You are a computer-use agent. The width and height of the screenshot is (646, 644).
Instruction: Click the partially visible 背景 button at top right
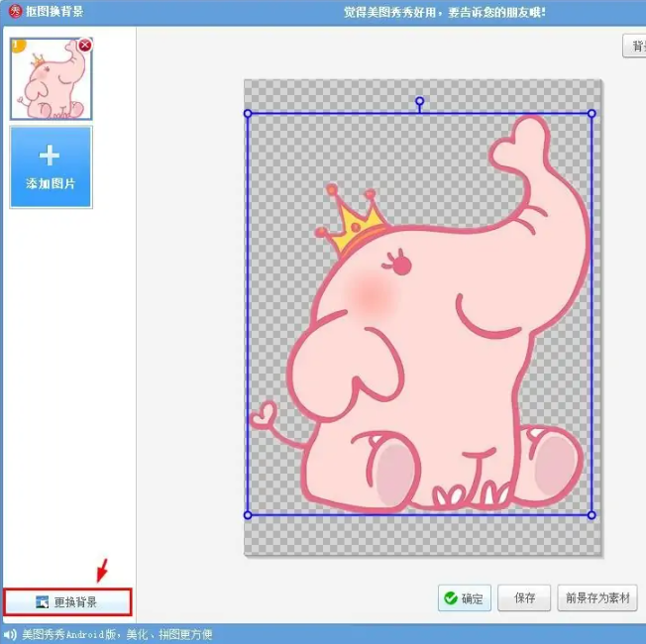tap(635, 46)
